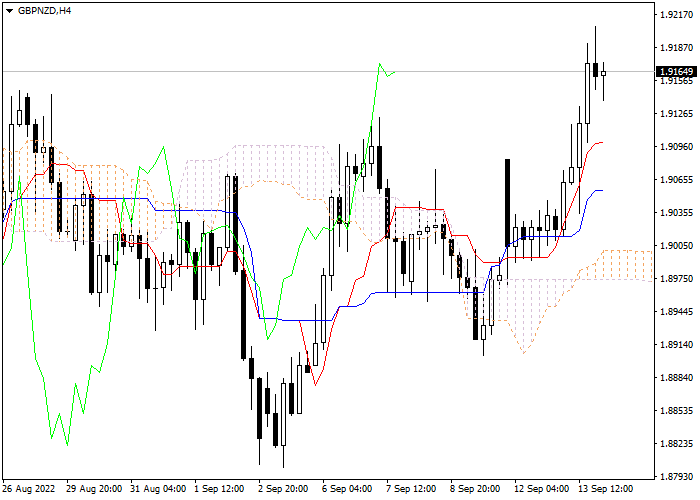Click the 6 Sep 04:00 time label
The width and height of the screenshot is (700, 500).
click(347, 489)
